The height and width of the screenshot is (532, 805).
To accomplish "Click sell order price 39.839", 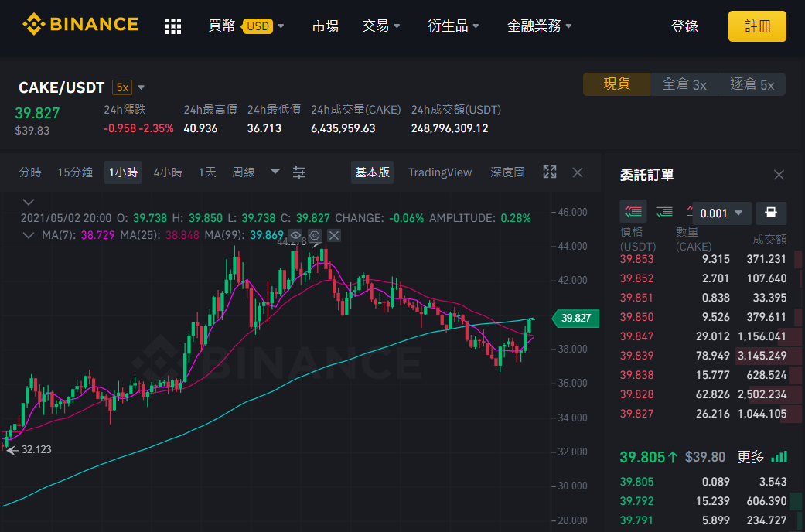I will [x=636, y=356].
